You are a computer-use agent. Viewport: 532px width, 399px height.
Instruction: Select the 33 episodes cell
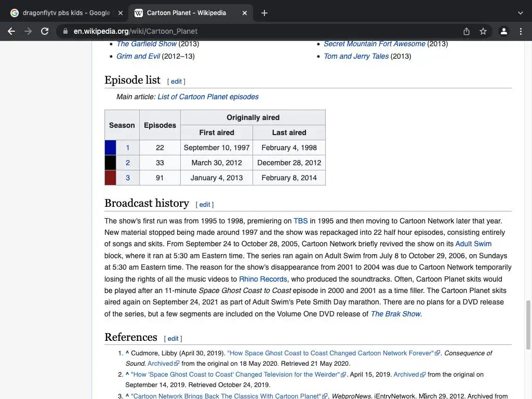coord(160,163)
